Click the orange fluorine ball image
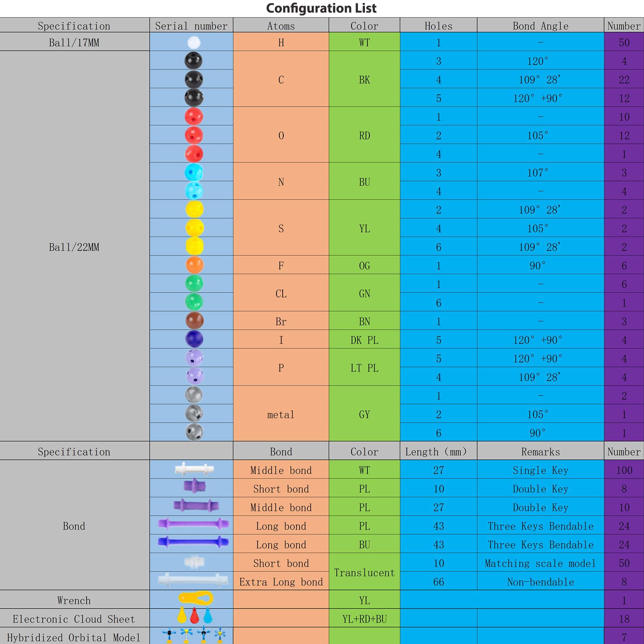The height and width of the screenshot is (644, 644). click(194, 265)
